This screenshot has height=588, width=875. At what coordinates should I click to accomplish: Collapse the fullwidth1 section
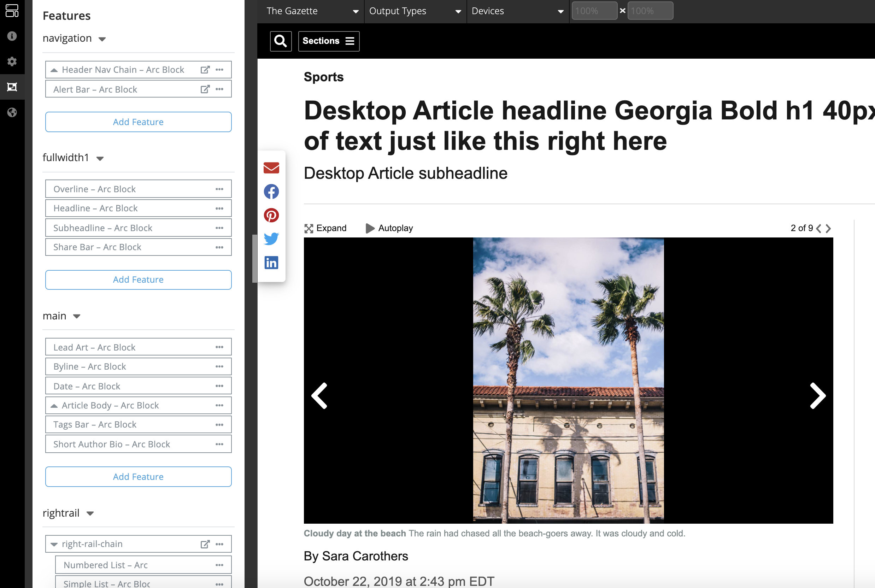click(x=100, y=158)
